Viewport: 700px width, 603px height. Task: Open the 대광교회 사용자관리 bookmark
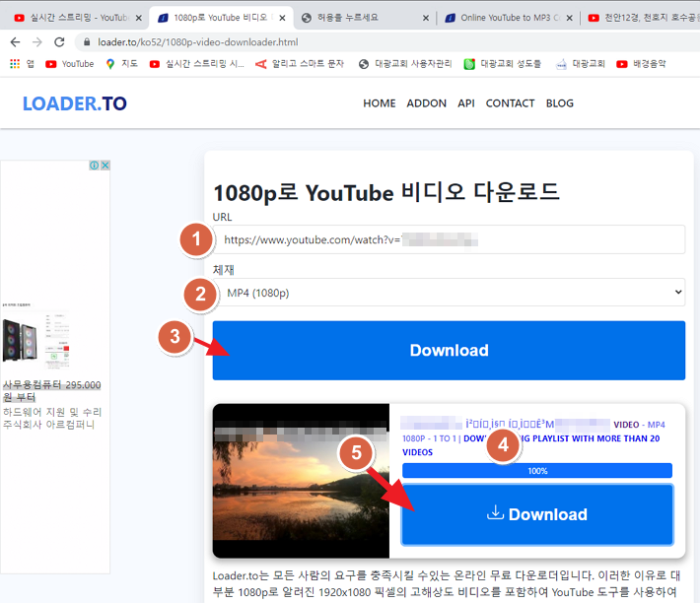pyautogui.click(x=405, y=64)
